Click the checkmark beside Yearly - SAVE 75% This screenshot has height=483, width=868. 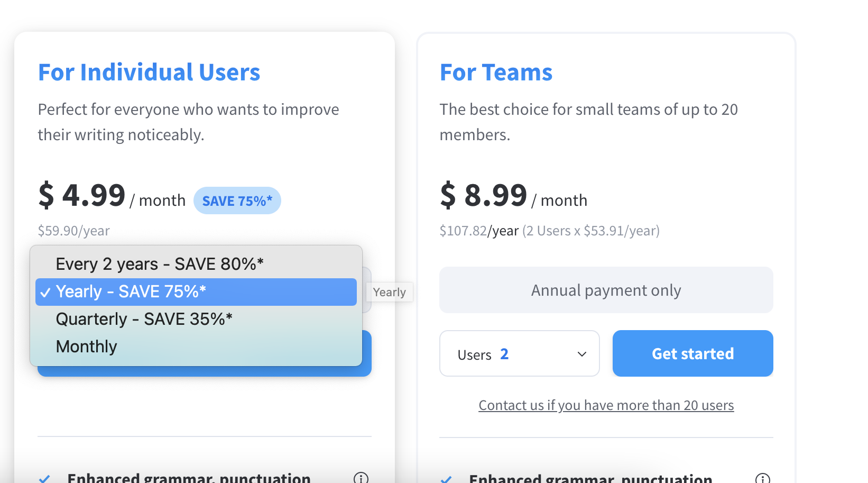click(x=45, y=291)
